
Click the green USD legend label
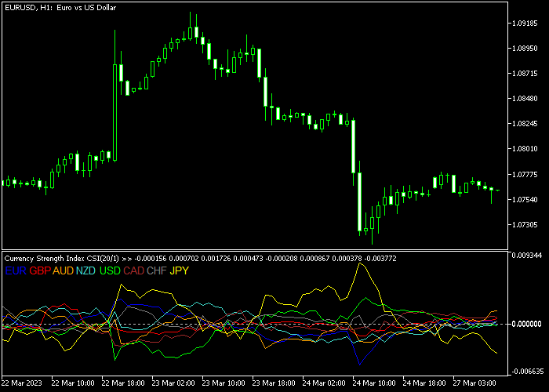[111, 270]
